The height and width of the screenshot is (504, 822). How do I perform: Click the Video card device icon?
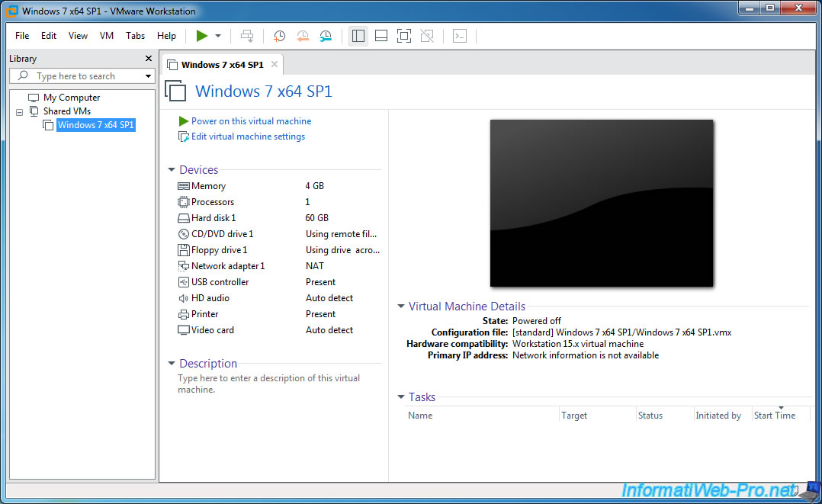point(184,330)
